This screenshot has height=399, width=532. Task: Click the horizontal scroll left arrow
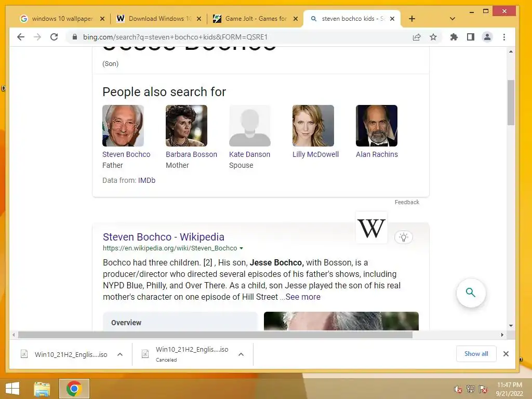click(x=13, y=335)
